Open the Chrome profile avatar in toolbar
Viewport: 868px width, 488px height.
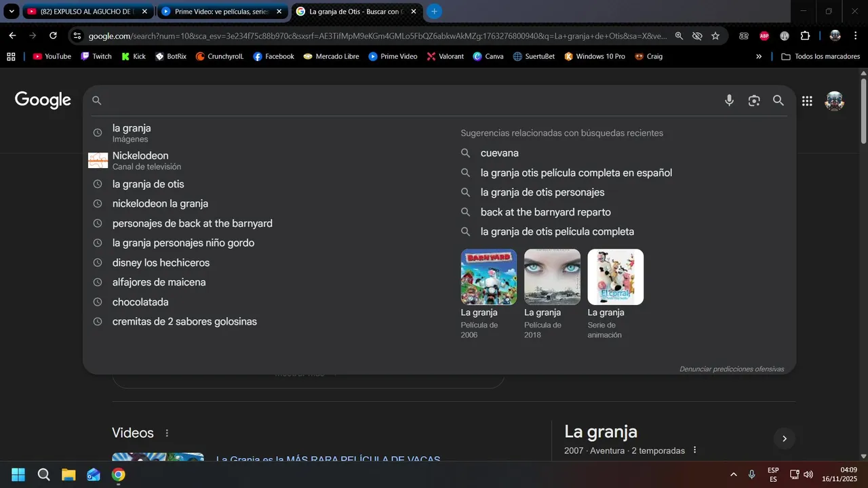click(835, 36)
